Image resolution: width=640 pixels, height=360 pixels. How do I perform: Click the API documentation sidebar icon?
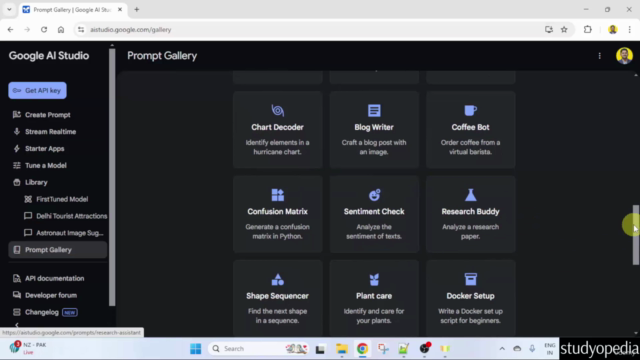coord(17,278)
